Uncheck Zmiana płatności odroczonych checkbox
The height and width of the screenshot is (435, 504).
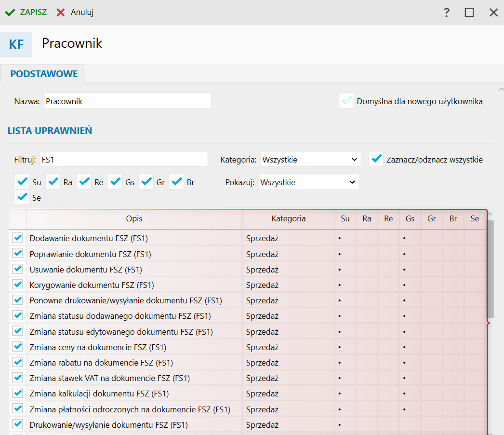[x=17, y=408]
